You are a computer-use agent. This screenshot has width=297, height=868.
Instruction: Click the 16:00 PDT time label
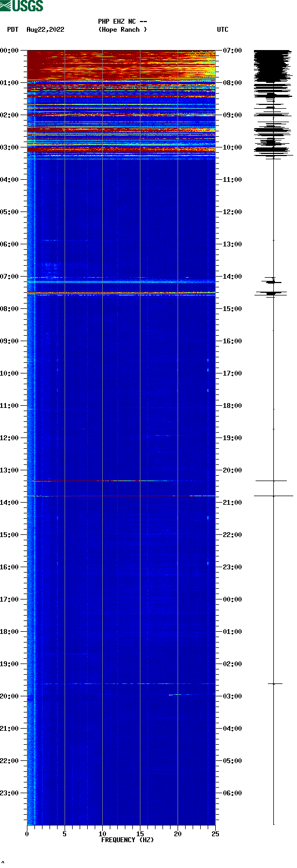click(x=9, y=567)
